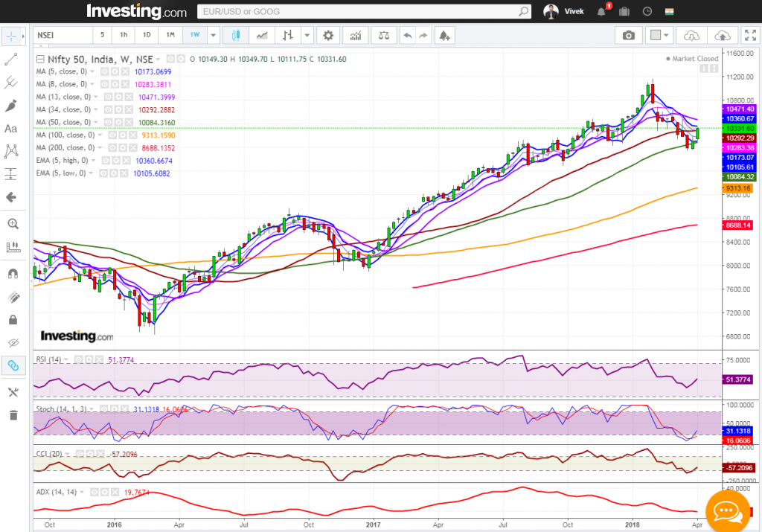This screenshot has width=762, height=532.
Task: Choose the 1h timeframe
Action: (124, 35)
